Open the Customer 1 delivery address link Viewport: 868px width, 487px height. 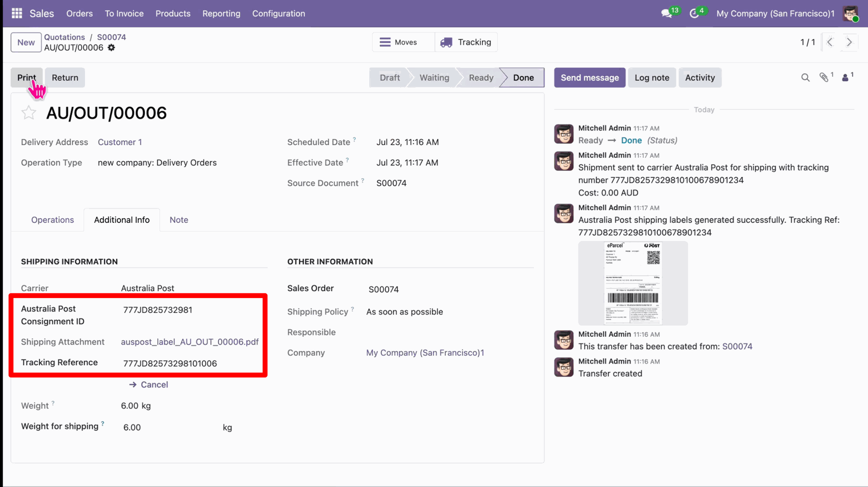click(x=120, y=142)
